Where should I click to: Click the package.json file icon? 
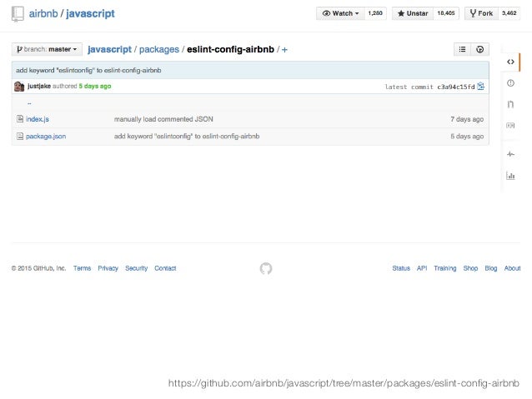tap(20, 137)
